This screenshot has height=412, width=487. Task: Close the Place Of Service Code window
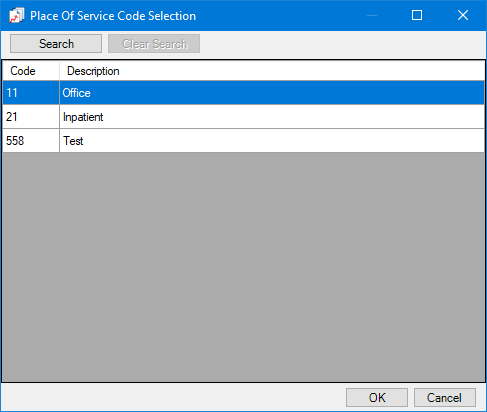click(x=463, y=15)
